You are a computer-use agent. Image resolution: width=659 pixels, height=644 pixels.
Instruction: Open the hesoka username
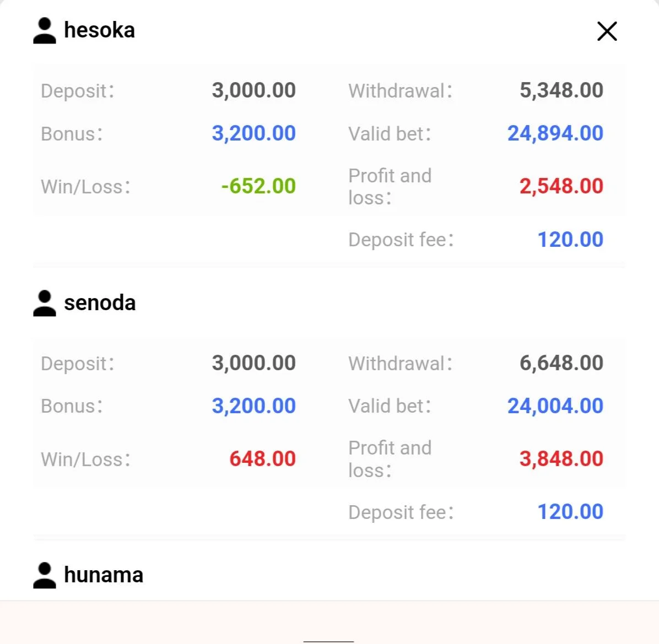[x=99, y=30]
